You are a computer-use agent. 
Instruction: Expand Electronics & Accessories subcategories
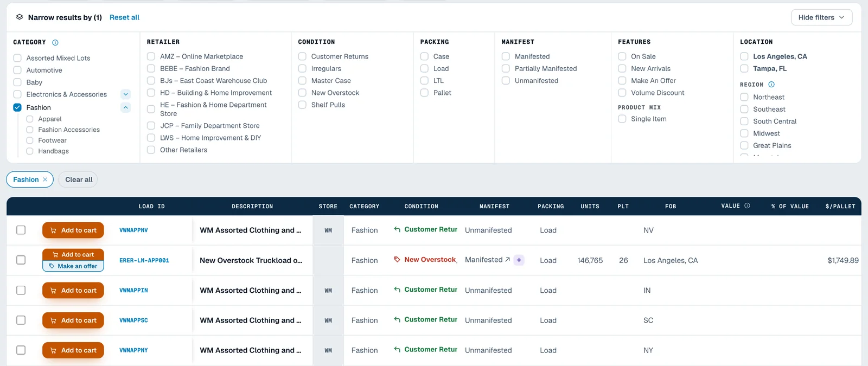coord(125,94)
